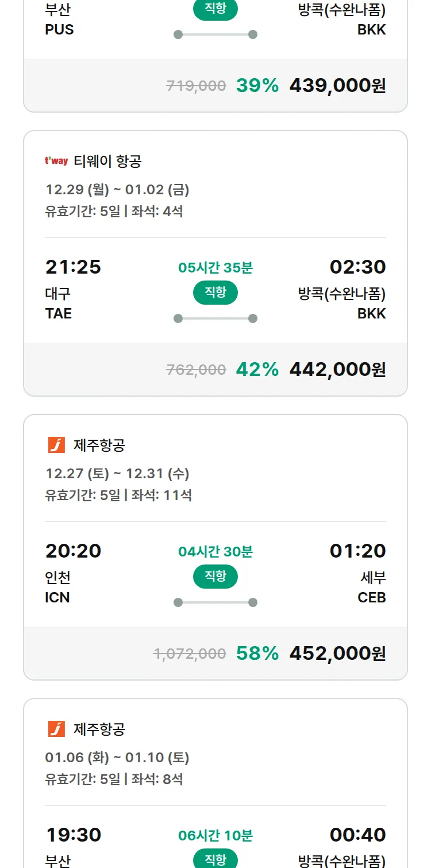Click the 직항 badge on Daegu–Bangkok flight
The height and width of the screenshot is (868, 431).
215,293
